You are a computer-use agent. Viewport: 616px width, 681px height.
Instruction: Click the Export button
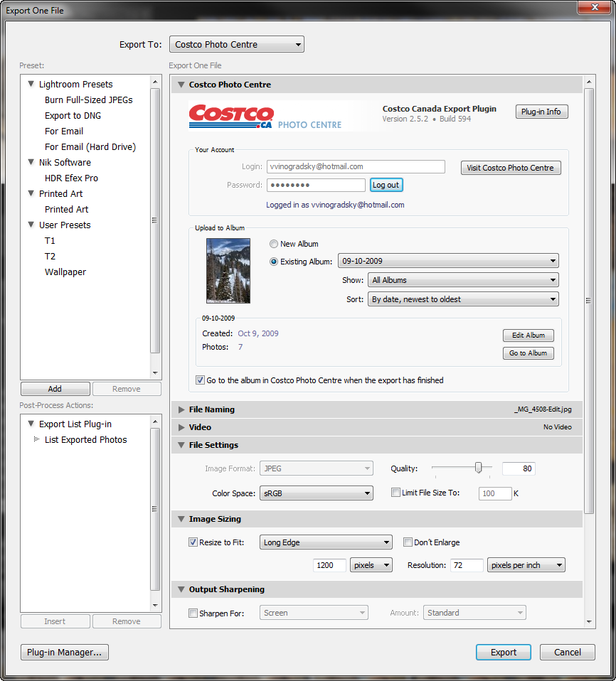click(504, 653)
